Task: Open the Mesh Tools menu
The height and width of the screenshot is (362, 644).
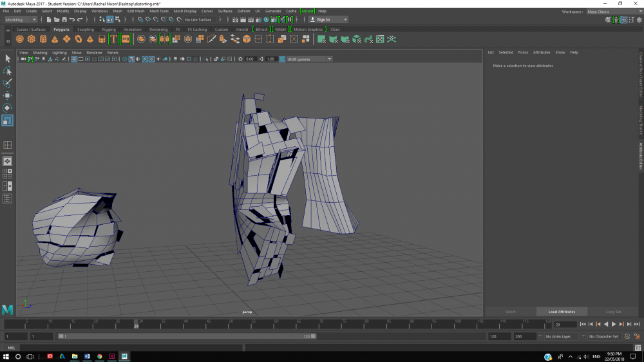Action: point(159,11)
